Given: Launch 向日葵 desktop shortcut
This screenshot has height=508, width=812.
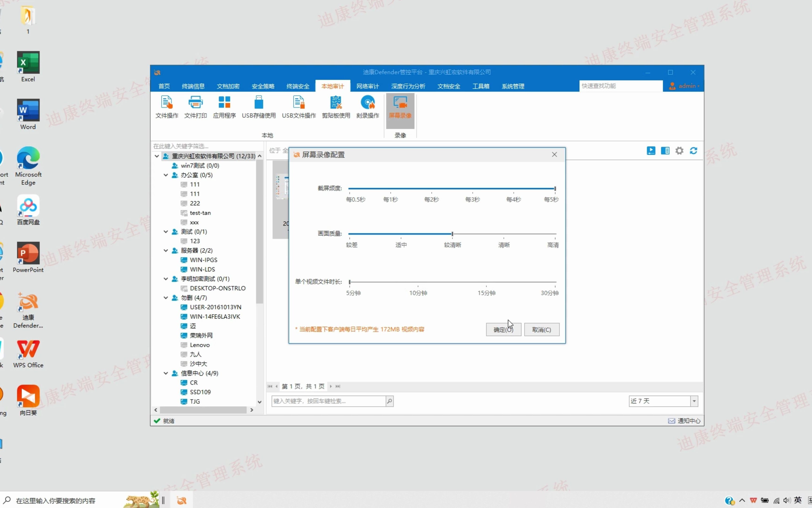Looking at the screenshot, I should click(x=28, y=401).
